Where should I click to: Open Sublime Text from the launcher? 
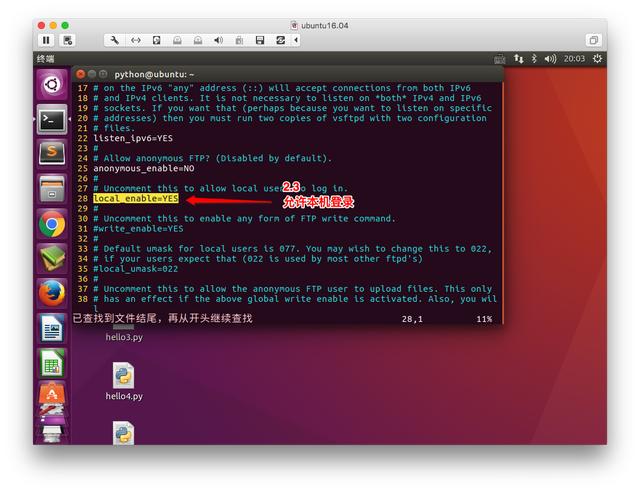[52, 152]
